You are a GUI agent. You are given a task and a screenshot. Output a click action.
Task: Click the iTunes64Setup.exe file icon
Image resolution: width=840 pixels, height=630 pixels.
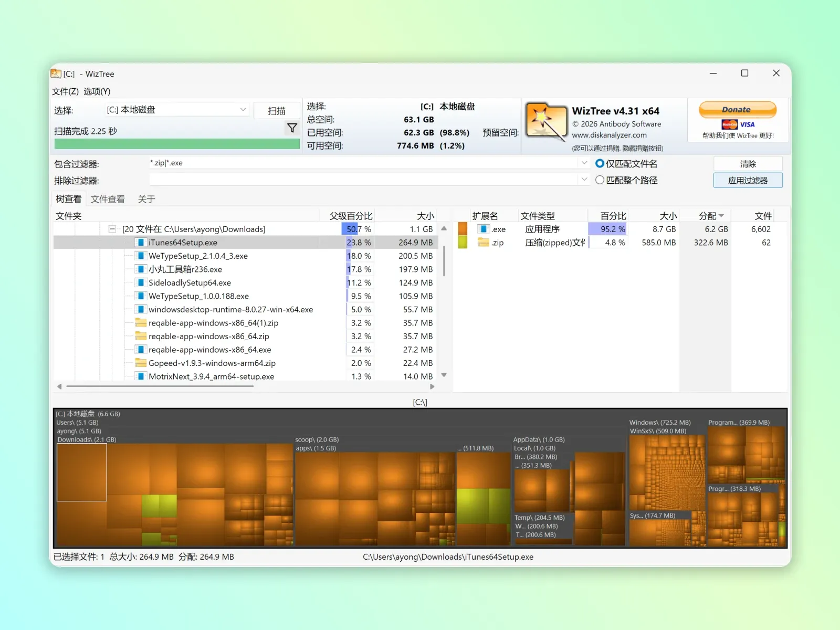coord(140,243)
